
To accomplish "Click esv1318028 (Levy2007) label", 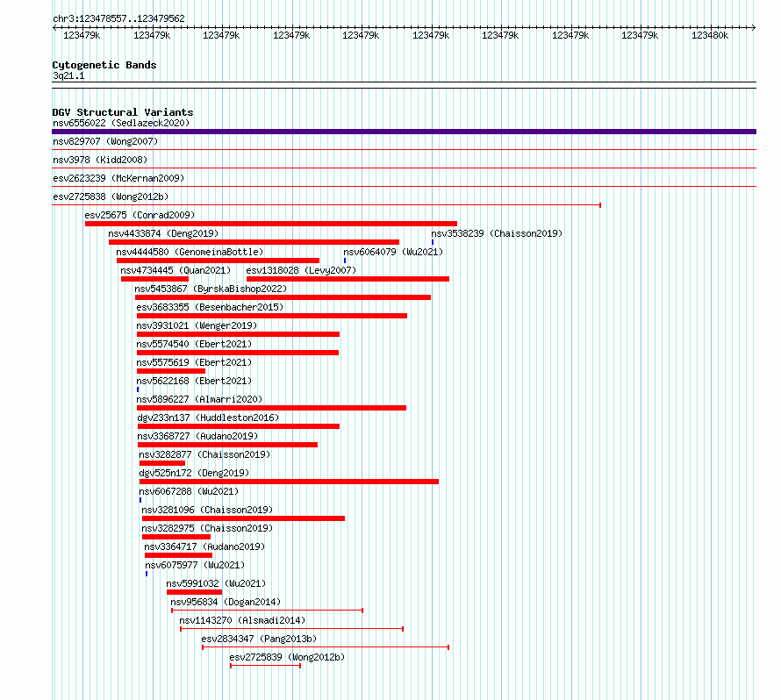I will (301, 270).
